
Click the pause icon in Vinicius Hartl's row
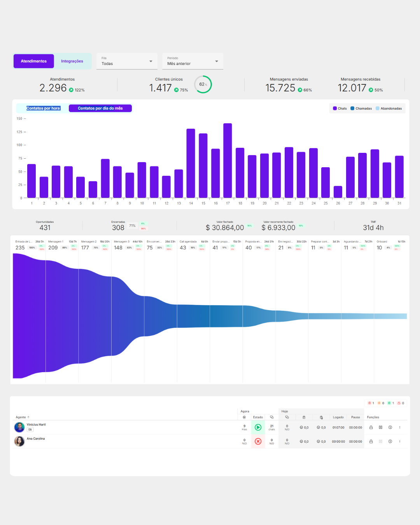tap(380, 427)
